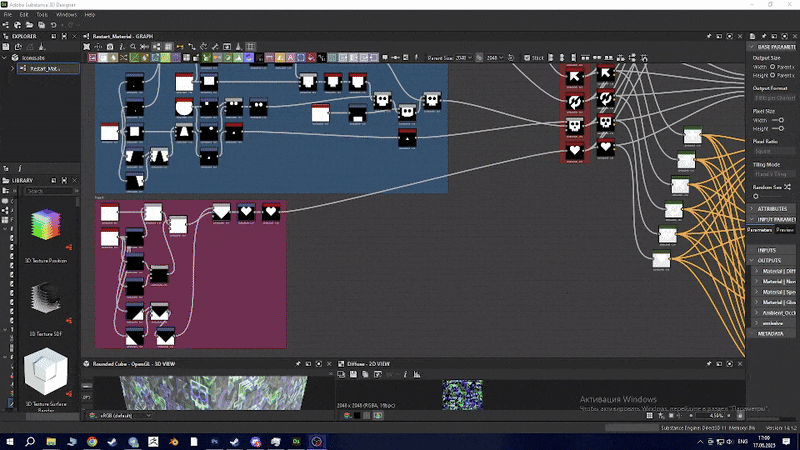Click the fit graph to view icon

coord(86,46)
